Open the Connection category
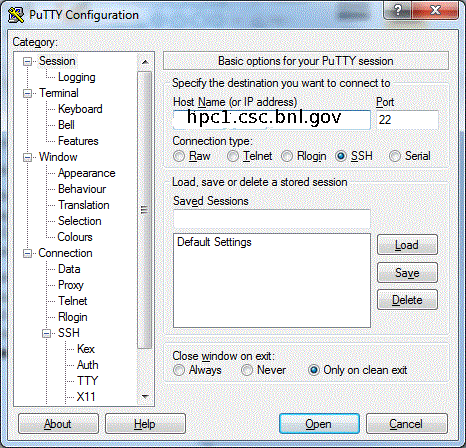The height and width of the screenshot is (448, 466). 65,253
